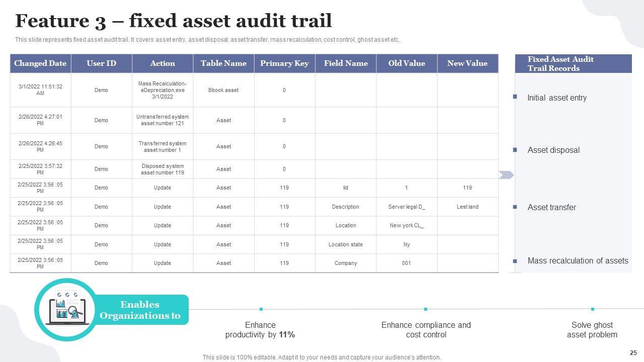Click the gray arrow beside the table
This screenshot has height=362, width=644.
tap(506, 175)
